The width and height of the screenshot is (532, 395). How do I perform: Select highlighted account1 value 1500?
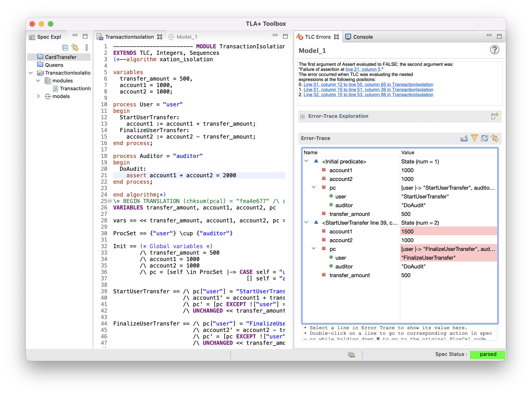(x=449, y=232)
